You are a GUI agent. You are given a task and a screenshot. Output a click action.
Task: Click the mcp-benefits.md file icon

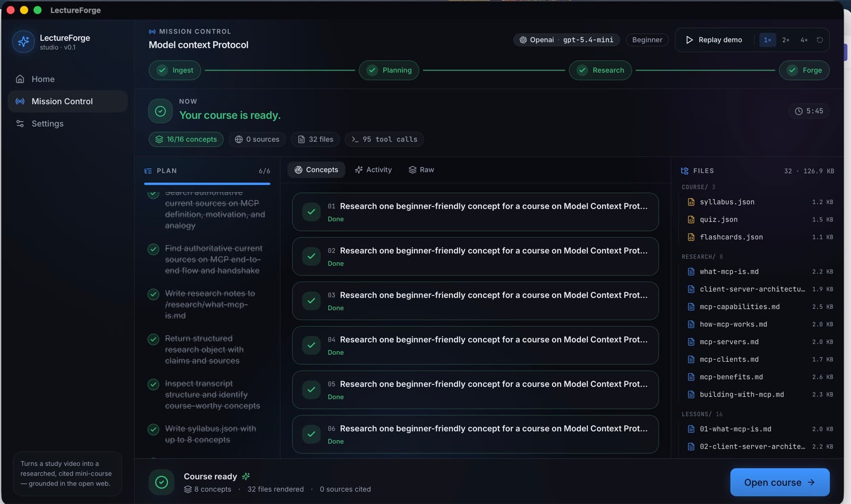(x=691, y=377)
